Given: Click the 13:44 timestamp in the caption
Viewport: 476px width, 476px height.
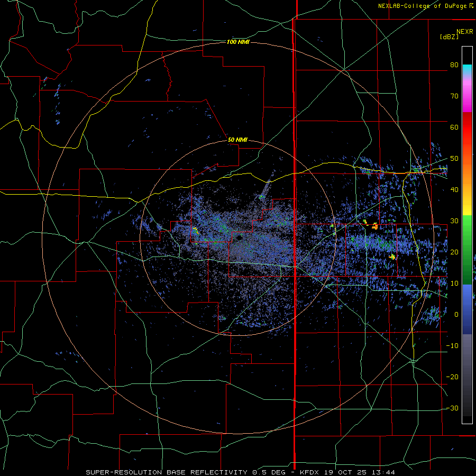Looking at the screenshot, I should coord(385,472).
